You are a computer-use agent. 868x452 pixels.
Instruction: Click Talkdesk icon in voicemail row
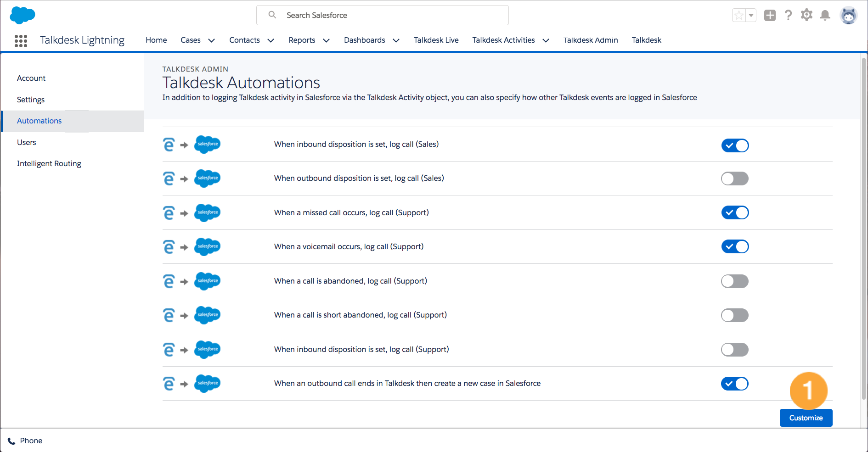[x=169, y=247]
